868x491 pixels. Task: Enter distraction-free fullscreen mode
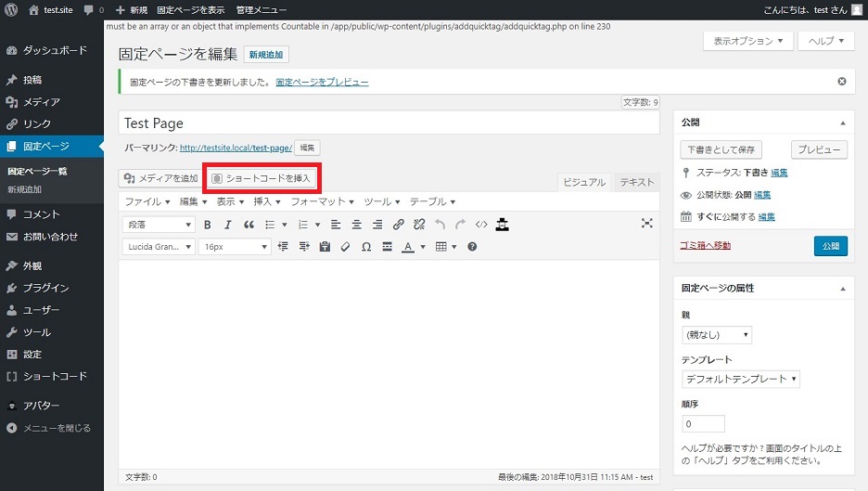[646, 224]
